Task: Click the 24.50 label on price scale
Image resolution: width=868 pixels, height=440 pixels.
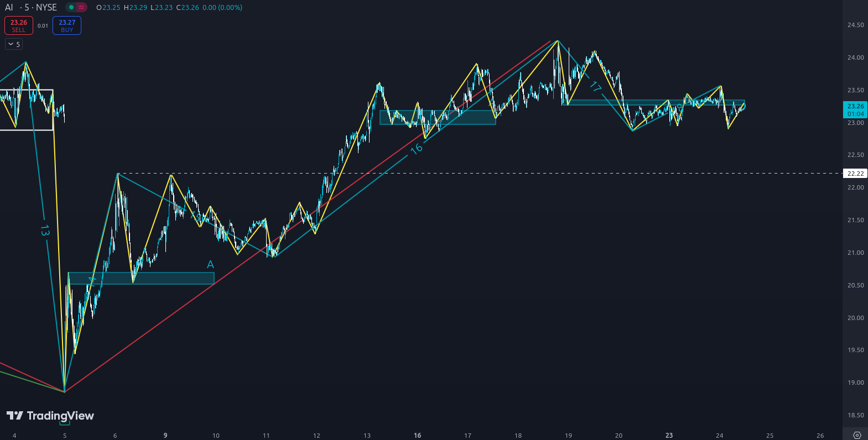Action: [855, 25]
